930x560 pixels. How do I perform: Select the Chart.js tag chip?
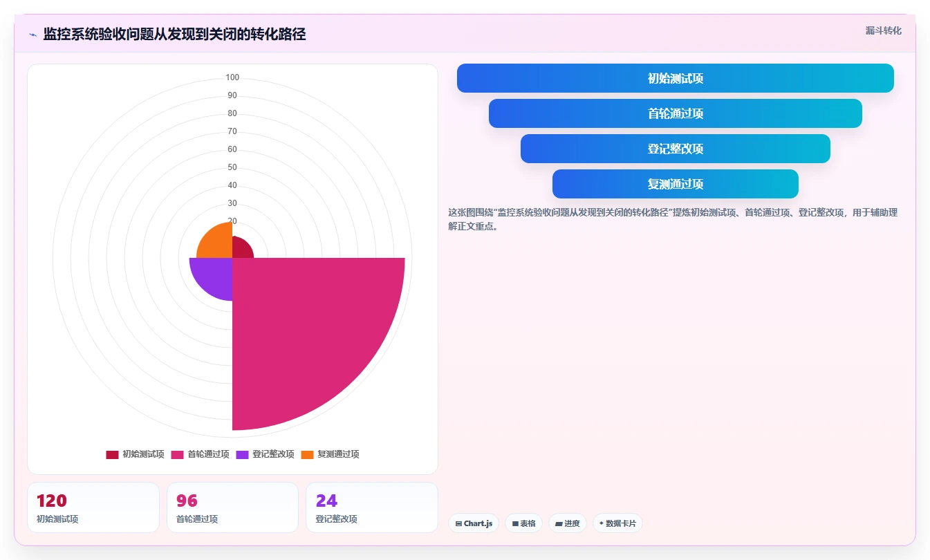[x=474, y=523]
